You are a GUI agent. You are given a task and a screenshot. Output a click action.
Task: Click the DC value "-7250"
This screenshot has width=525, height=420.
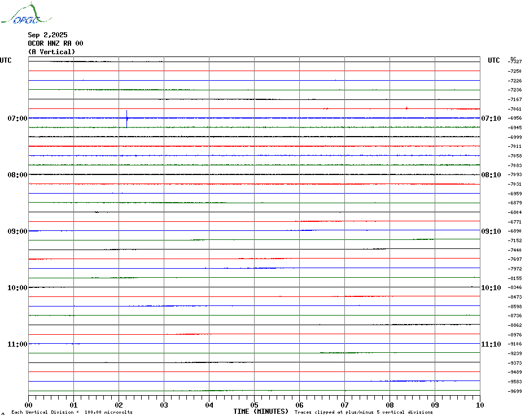[x=515, y=71]
